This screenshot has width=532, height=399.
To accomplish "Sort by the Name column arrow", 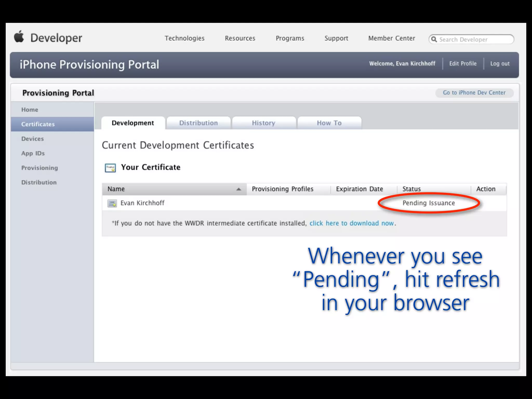I will point(238,189).
